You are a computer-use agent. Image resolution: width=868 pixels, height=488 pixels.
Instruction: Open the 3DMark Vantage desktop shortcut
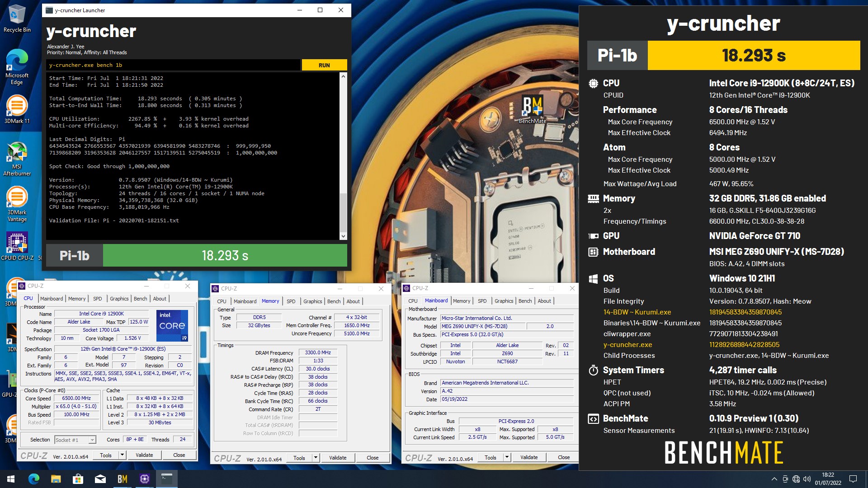[x=17, y=204]
